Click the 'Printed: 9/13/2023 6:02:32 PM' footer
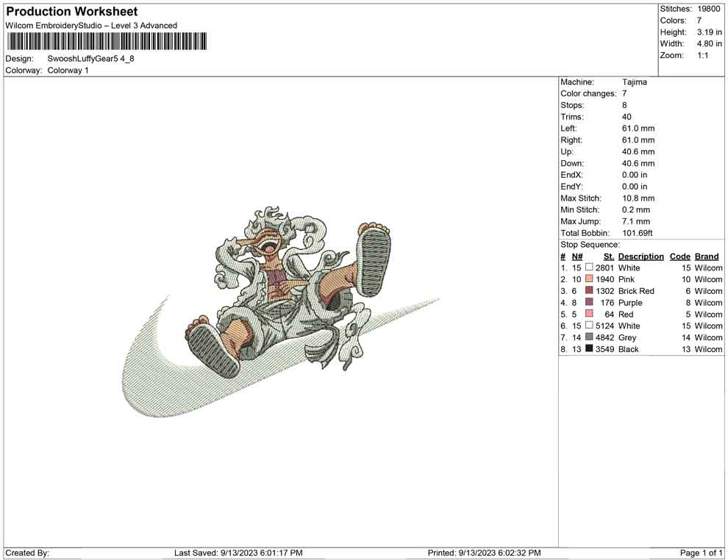Screen dimensions: 728x560 [485, 553]
